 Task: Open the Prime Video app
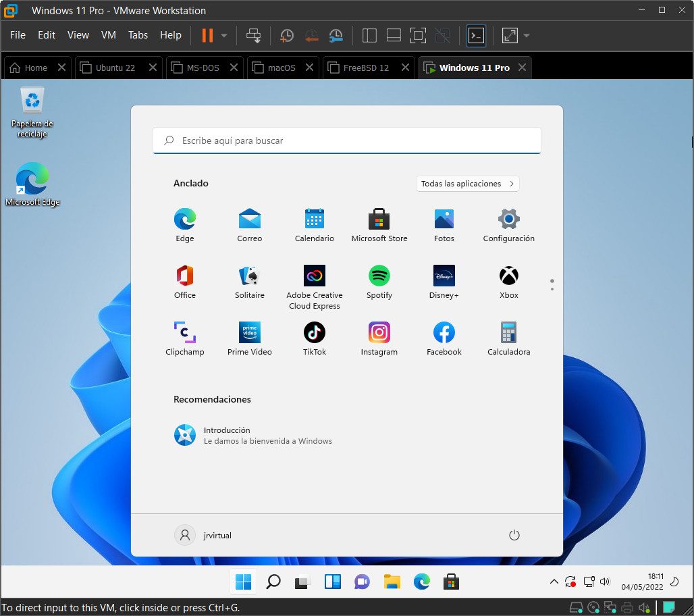(250, 339)
